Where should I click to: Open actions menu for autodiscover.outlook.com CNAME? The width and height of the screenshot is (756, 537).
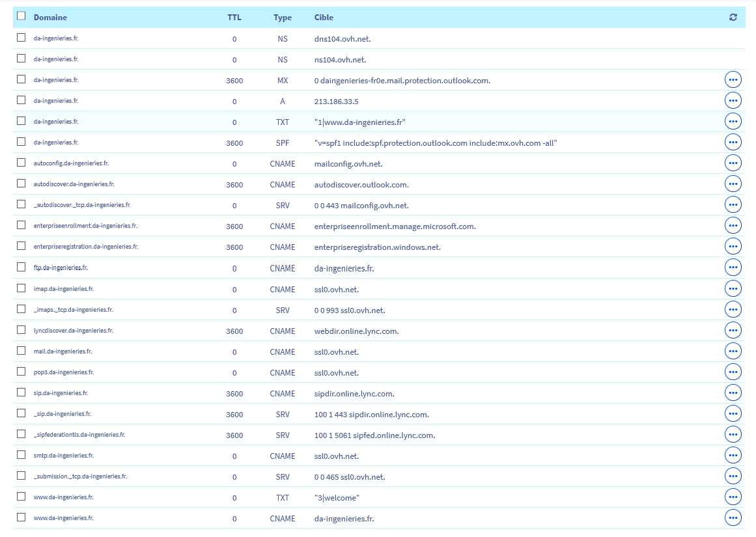(733, 184)
